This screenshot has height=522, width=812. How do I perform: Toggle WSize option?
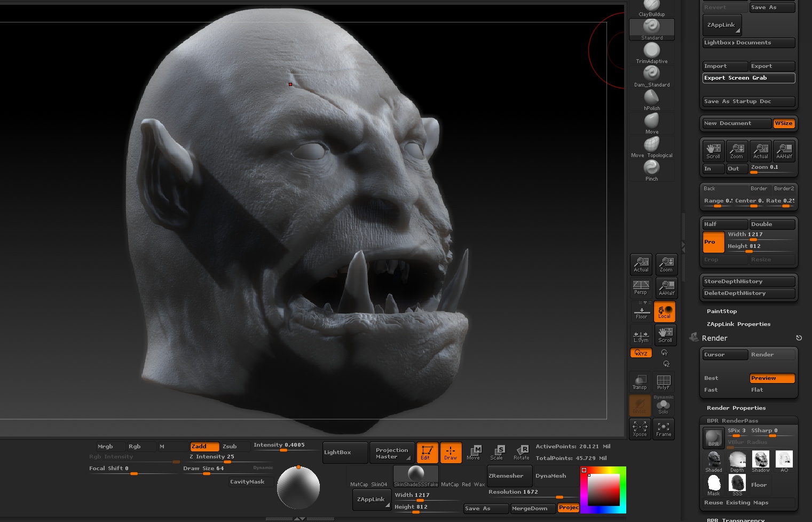(x=784, y=123)
